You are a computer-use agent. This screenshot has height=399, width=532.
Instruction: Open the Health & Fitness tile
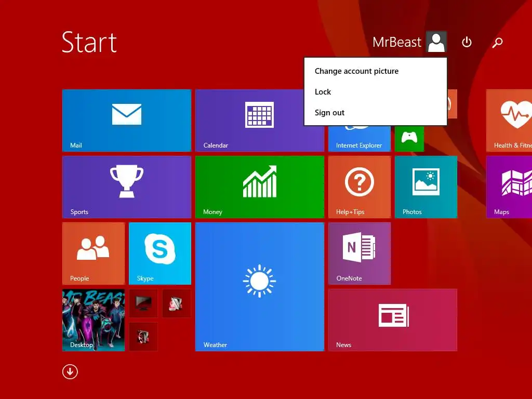pos(509,121)
